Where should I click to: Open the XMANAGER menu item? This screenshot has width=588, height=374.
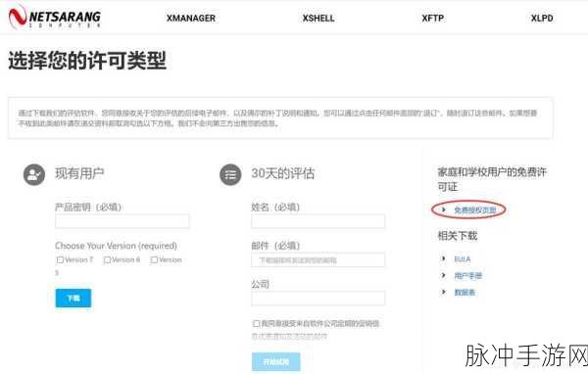coord(191,18)
